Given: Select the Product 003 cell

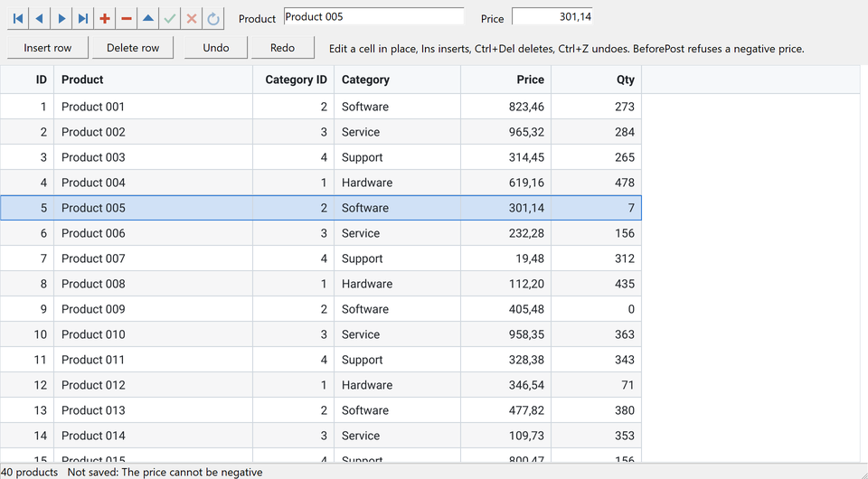Looking at the screenshot, I should [x=154, y=157].
